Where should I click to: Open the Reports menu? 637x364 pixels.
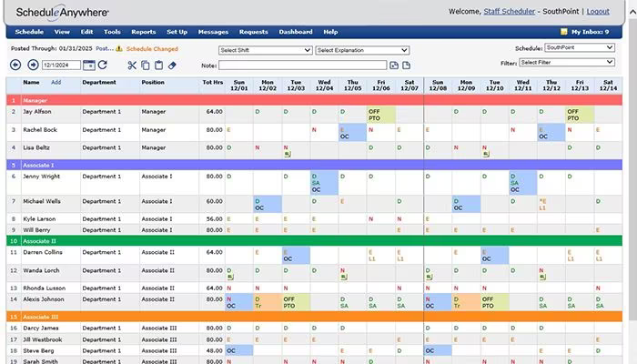pos(144,32)
